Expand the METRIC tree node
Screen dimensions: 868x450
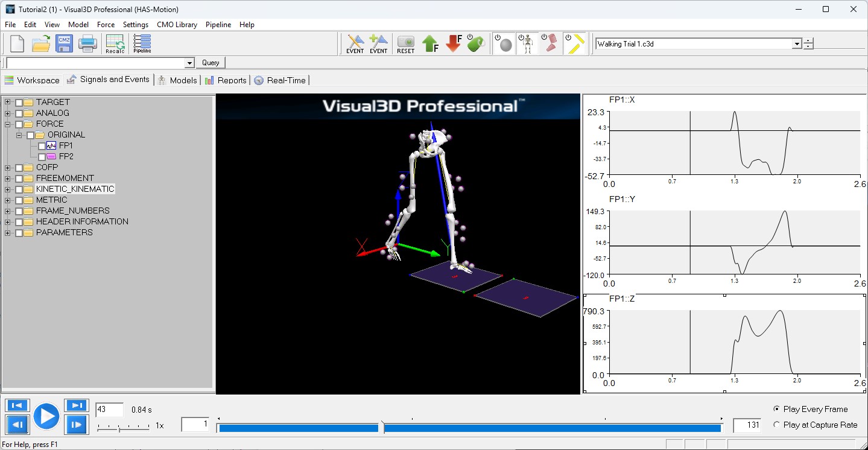[8, 200]
